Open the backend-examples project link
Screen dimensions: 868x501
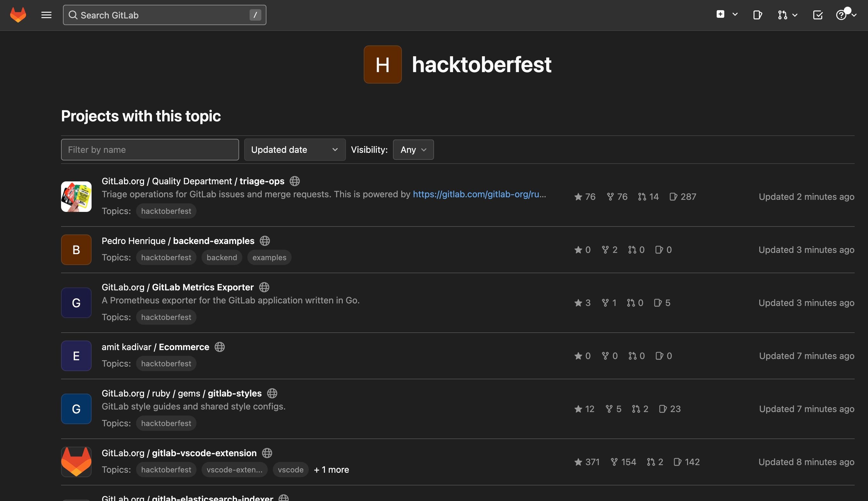coord(178,240)
